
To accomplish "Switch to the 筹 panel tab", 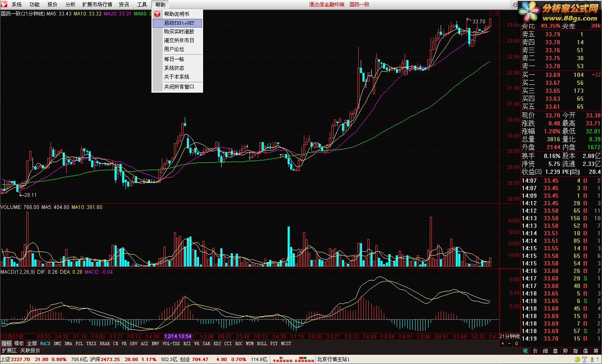I will pos(596,351).
